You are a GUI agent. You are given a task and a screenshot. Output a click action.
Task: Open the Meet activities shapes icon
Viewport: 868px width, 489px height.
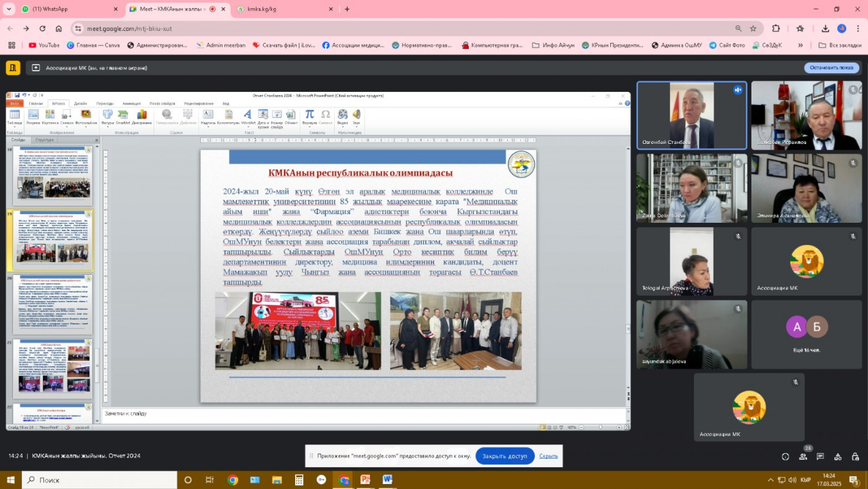[838, 456]
